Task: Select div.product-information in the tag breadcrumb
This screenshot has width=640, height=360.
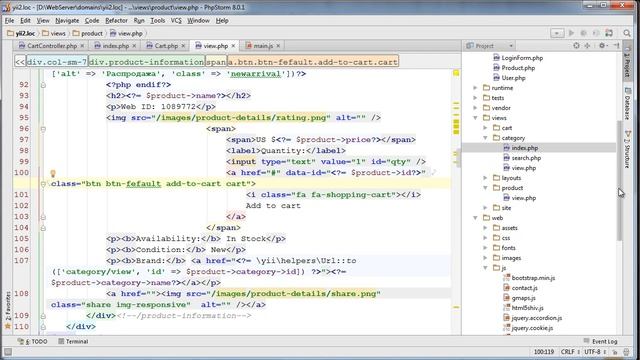Action: tap(147, 62)
